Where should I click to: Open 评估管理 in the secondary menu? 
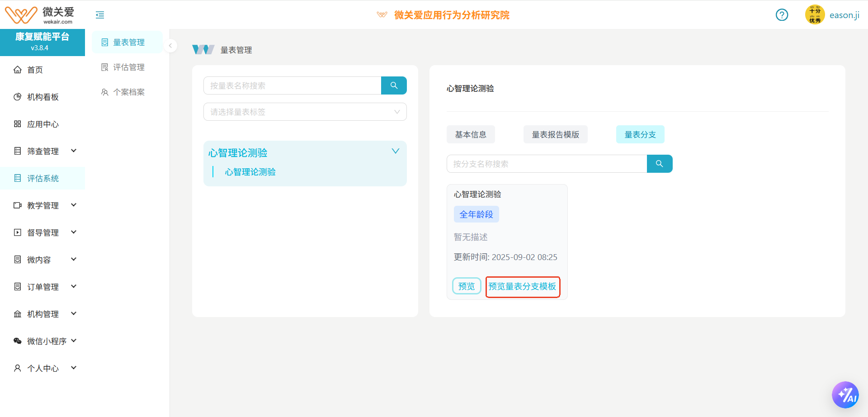(128, 67)
